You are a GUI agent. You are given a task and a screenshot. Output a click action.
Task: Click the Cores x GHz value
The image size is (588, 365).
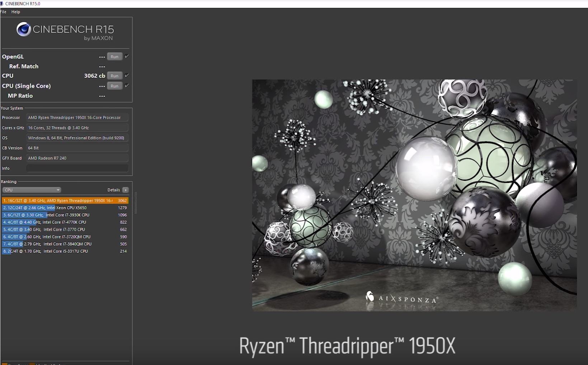coord(77,128)
